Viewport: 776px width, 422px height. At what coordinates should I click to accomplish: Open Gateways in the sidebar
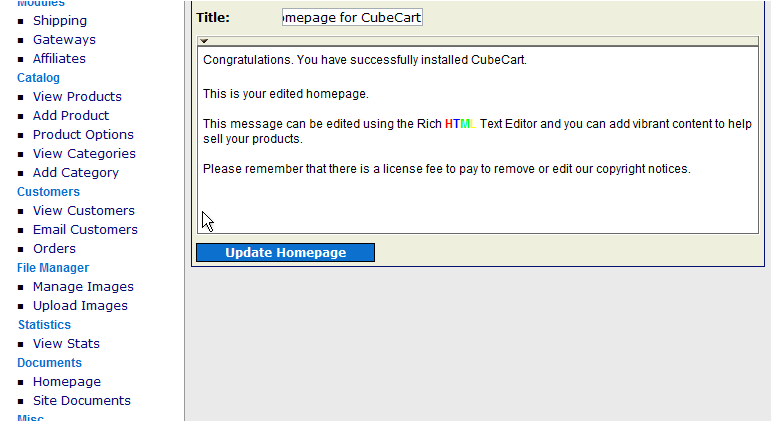click(64, 39)
